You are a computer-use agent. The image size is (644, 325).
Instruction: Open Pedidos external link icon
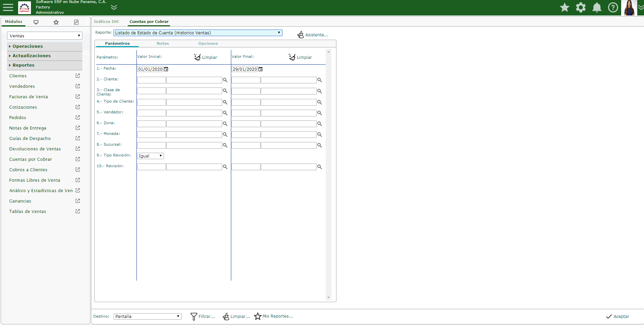(x=78, y=117)
